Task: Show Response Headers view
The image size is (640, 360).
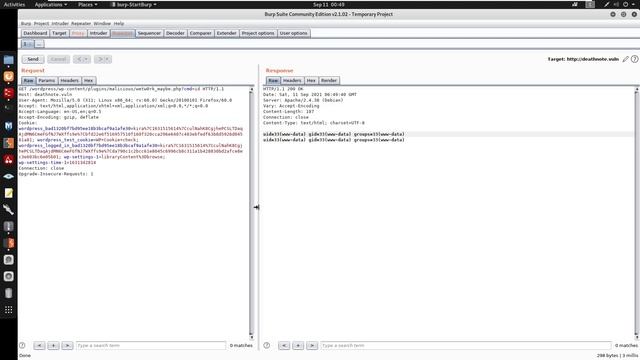Action: click(x=292, y=80)
